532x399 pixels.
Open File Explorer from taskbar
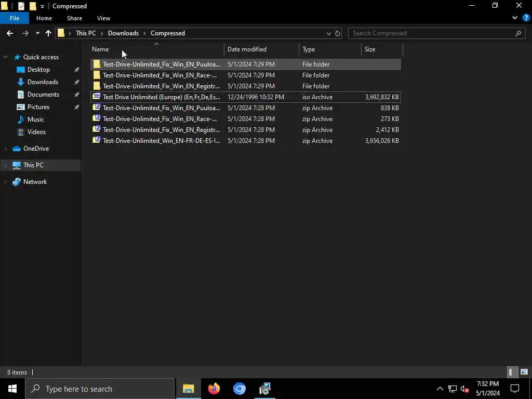click(x=188, y=389)
